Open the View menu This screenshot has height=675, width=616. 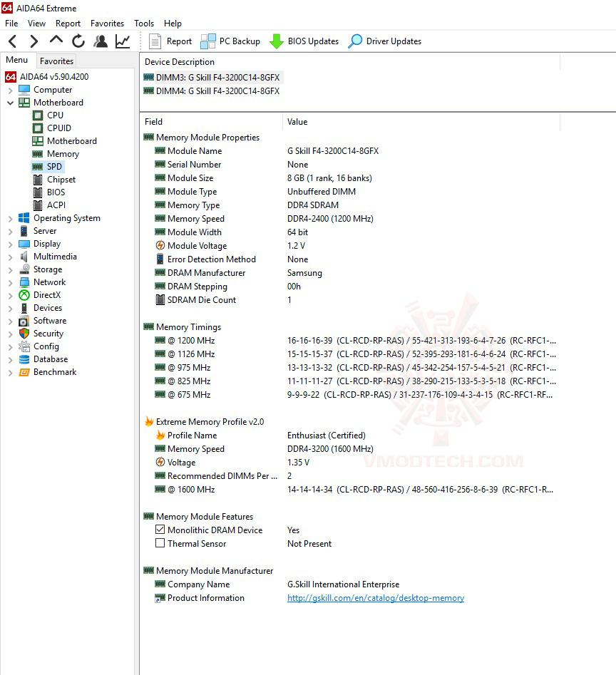36,24
